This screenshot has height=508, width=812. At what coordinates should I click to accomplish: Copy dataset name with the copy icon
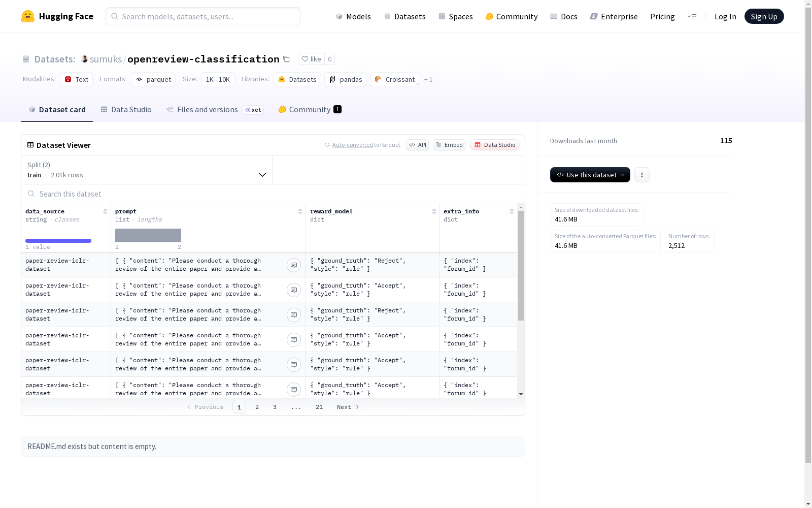click(x=286, y=59)
